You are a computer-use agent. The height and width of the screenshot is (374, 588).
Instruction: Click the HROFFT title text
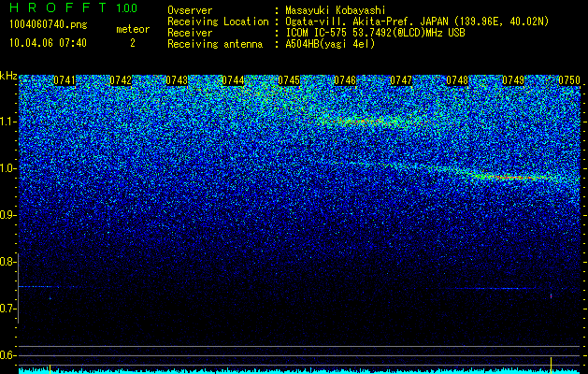[x=58, y=7]
